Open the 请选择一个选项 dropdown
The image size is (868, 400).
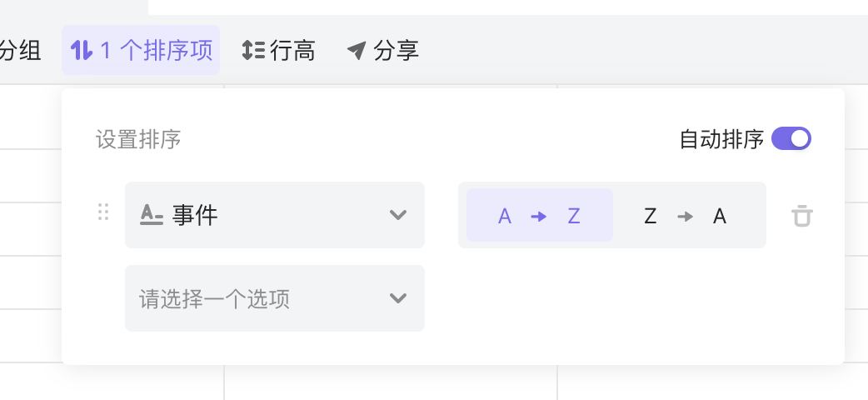tap(275, 298)
